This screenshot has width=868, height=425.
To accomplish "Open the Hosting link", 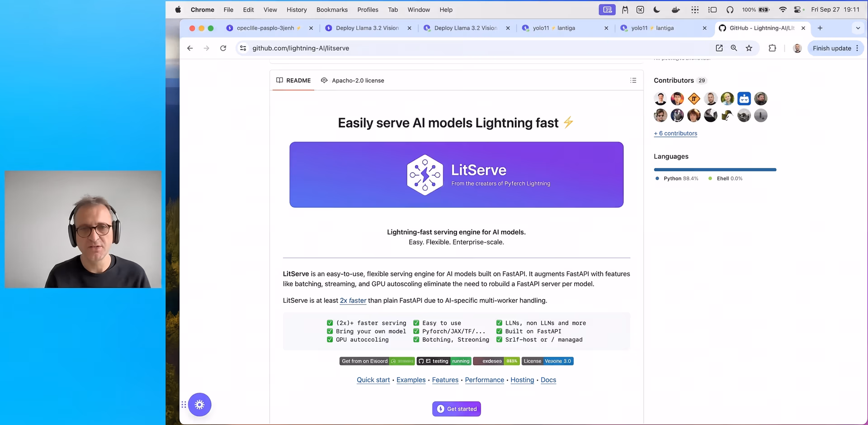I will (522, 380).
